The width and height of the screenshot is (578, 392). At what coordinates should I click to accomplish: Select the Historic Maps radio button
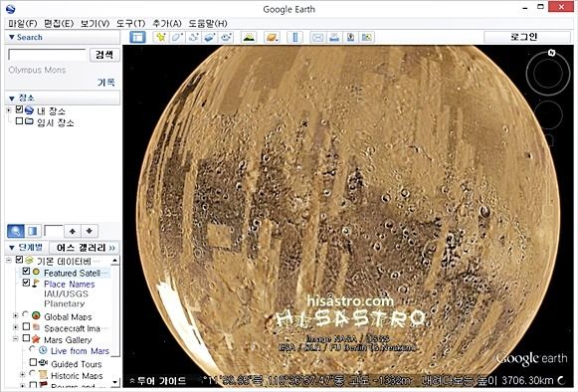pos(32,373)
